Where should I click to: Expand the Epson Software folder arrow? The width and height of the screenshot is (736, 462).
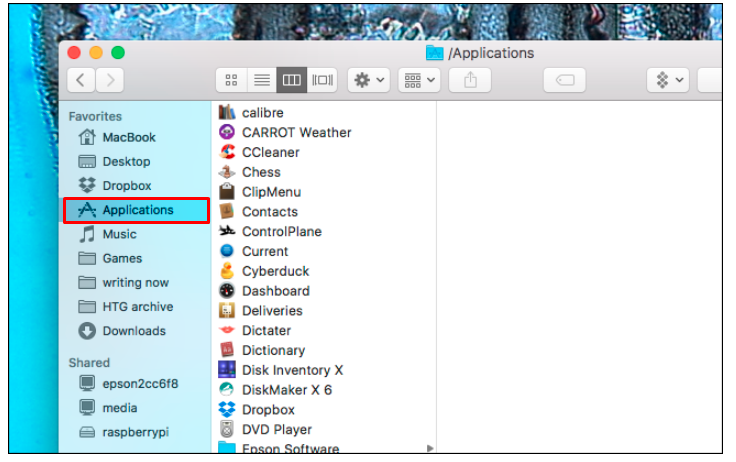click(430, 449)
